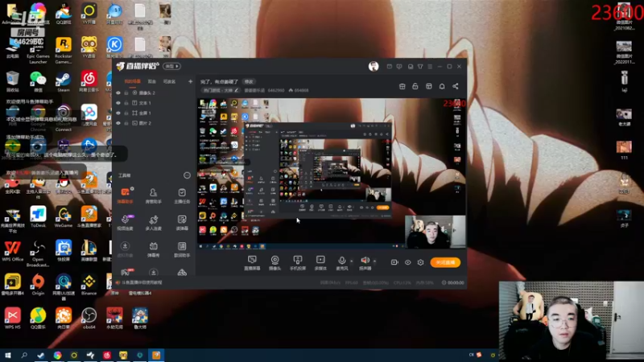Add a 摄像头 source from bottom toolbar
Screen dimensions: 644x362
[x=275, y=263]
